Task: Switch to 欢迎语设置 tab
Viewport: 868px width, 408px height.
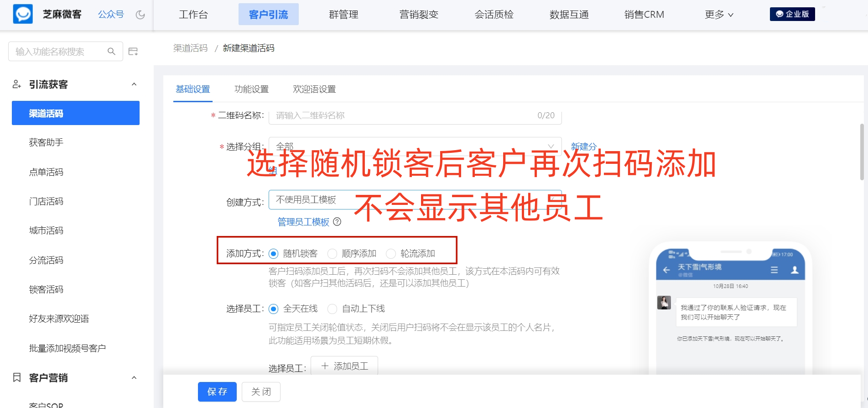Action: (314, 89)
